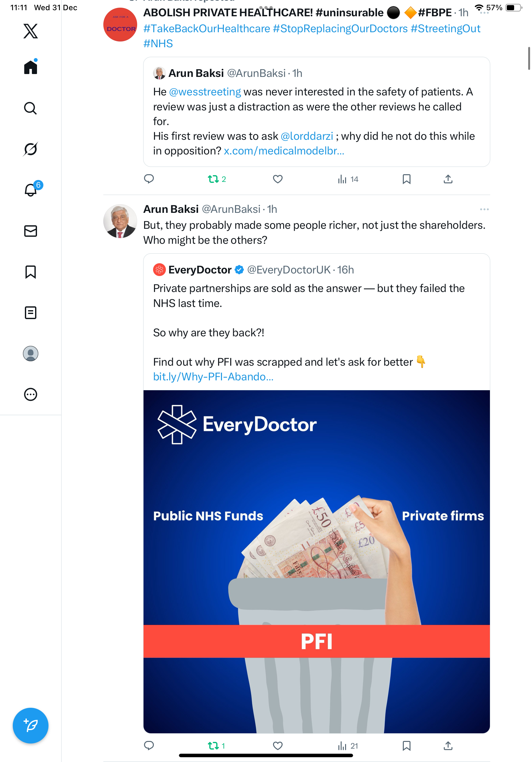Open the #TakeBackOurHealthcare hashtag
This screenshot has height=762, width=532.
[x=207, y=28]
